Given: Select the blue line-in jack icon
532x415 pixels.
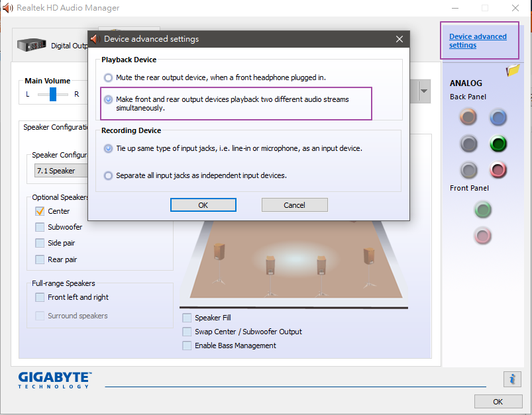Looking at the screenshot, I should coord(498,117).
